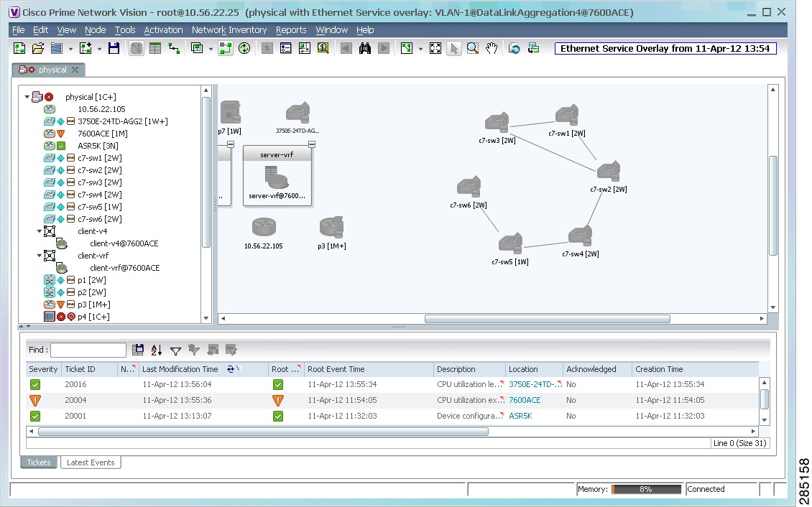This screenshot has width=812, height=507.
Task: Collapse the client-vrf tree node
Action: [40, 256]
